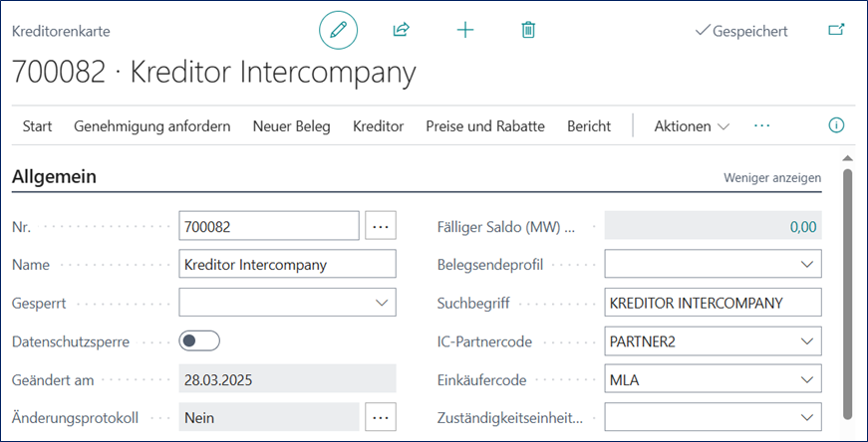Open card in new window icon
Image resolution: width=868 pixels, height=442 pixels.
tap(836, 30)
